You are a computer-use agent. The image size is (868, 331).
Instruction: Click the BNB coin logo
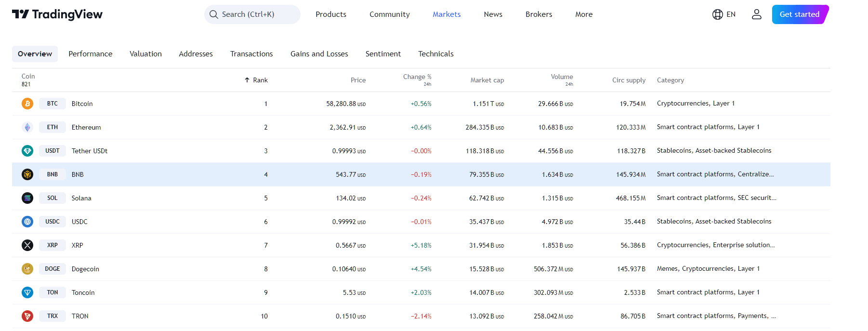pyautogui.click(x=27, y=174)
